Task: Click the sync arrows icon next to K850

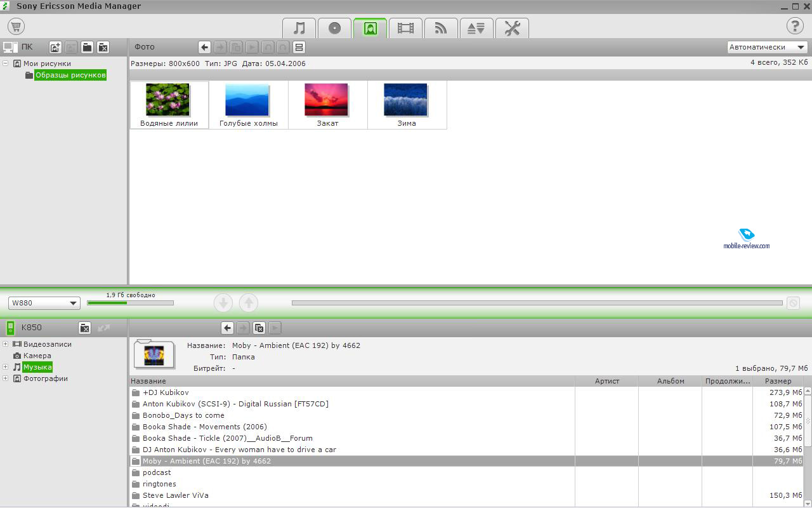Action: coord(104,328)
